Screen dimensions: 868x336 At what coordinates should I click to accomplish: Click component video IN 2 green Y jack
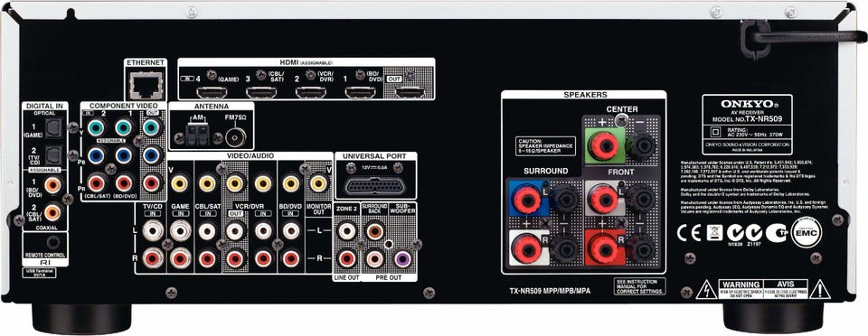pos(97,128)
